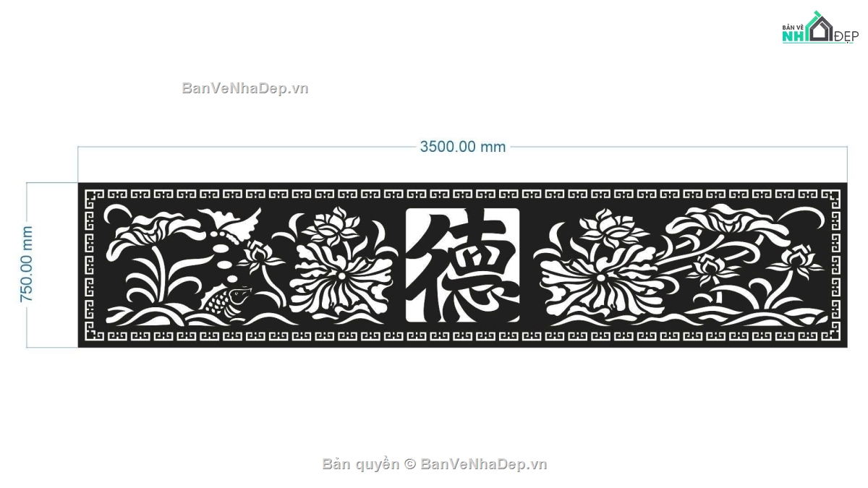Screen dimensions: 868x488
Task: Click the top Greek key border strip
Action: tap(463, 195)
